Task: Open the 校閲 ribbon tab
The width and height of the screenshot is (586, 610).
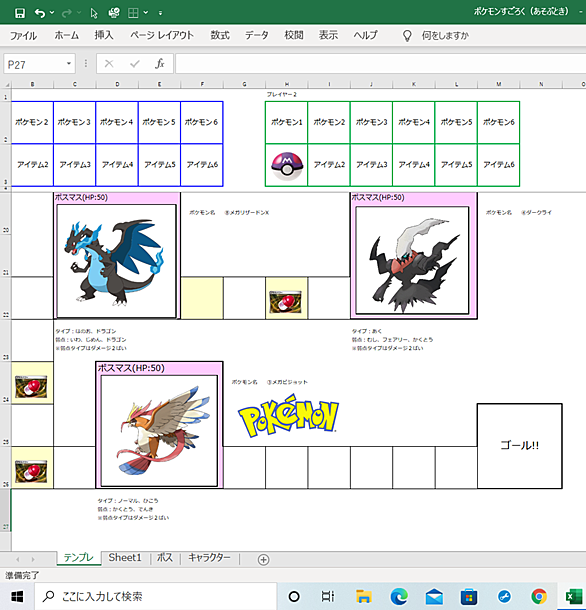Action: 294,35
